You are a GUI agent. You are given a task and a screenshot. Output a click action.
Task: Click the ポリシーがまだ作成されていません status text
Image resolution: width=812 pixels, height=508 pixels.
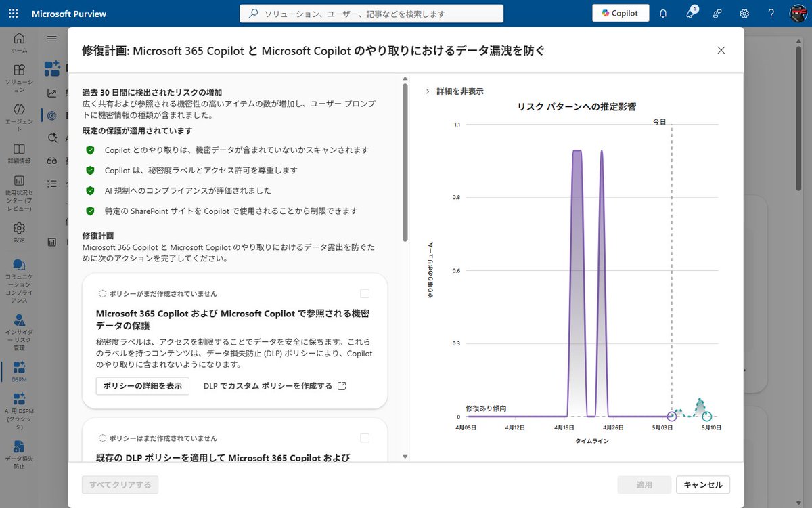coord(163,293)
